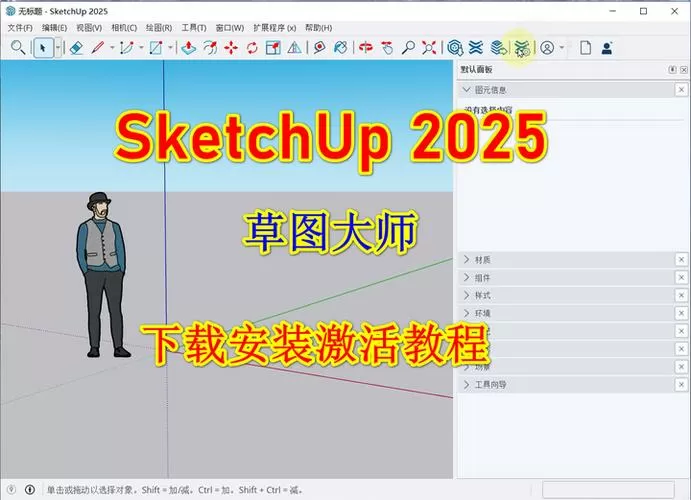Screen dimensions: 691x500
Task: Open the 编辑(E) menu
Action: point(54,28)
